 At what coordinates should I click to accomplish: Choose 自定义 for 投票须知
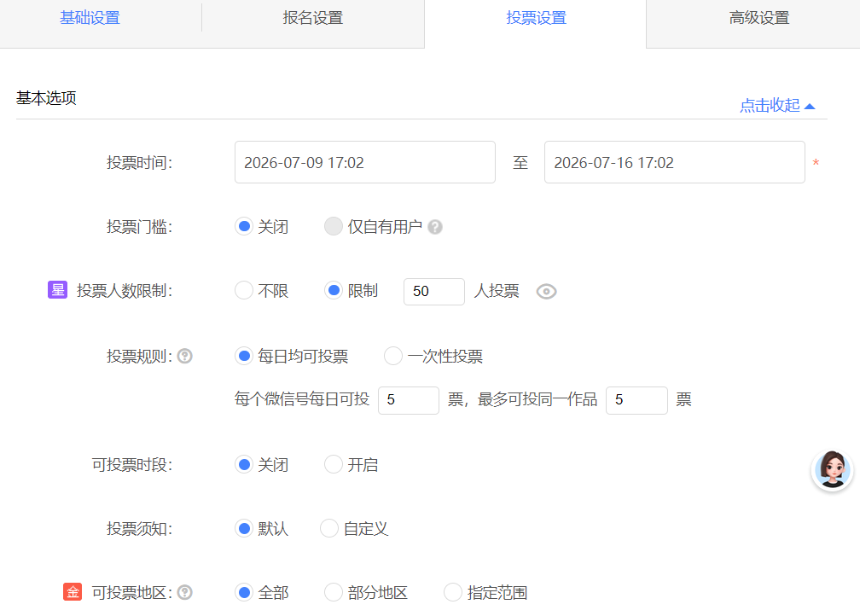[328, 528]
